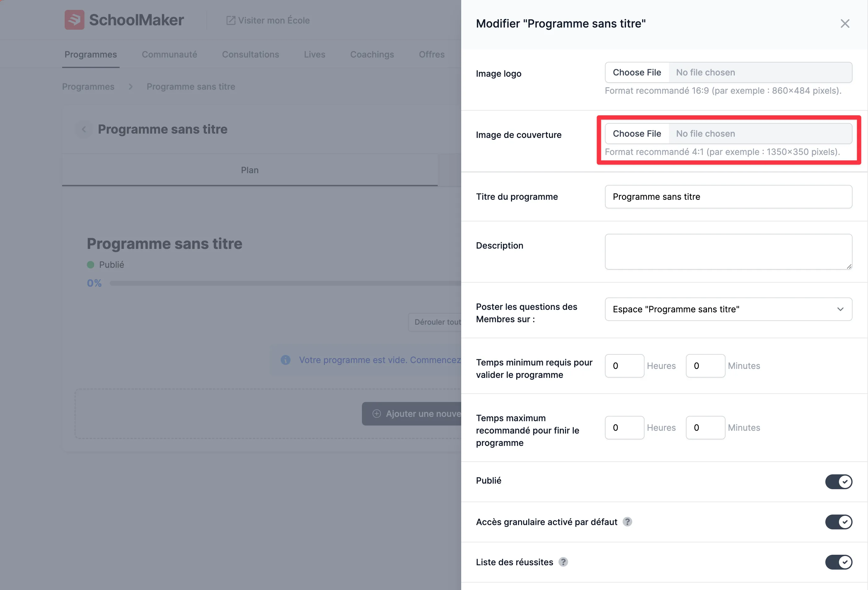
Task: Click the green Publié status dot
Action: (90, 265)
